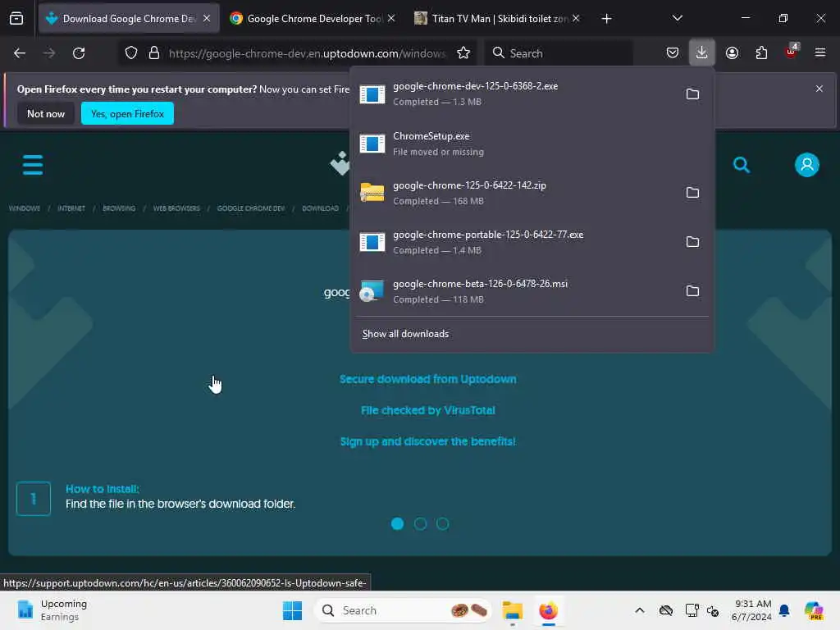Click Yes, open Firefox button
The height and width of the screenshot is (630, 840).
pyautogui.click(x=127, y=113)
